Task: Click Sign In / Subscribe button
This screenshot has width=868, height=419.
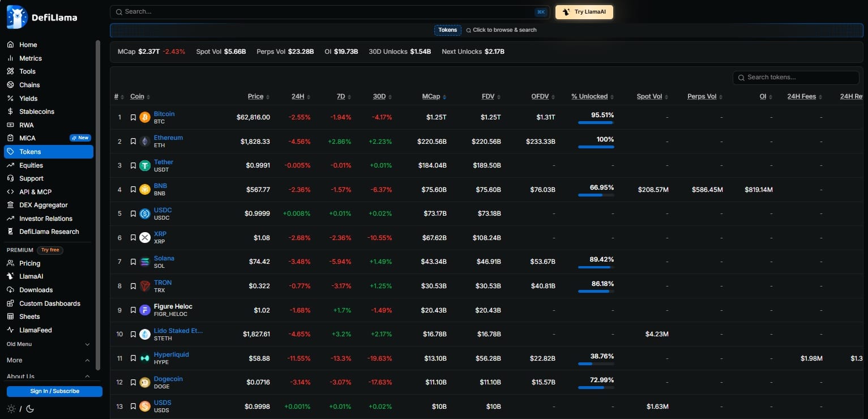Action: pos(54,391)
